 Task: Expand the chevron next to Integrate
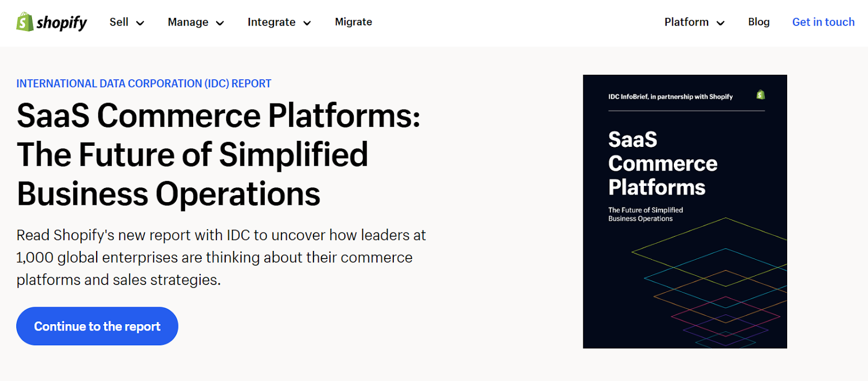click(x=307, y=23)
